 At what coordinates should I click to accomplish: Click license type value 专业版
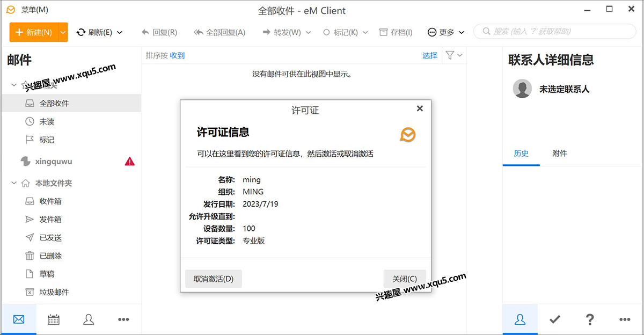click(x=254, y=241)
